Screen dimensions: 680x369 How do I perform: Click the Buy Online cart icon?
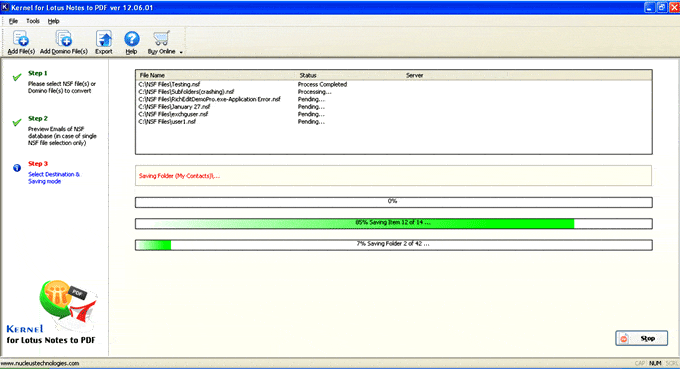[161, 39]
